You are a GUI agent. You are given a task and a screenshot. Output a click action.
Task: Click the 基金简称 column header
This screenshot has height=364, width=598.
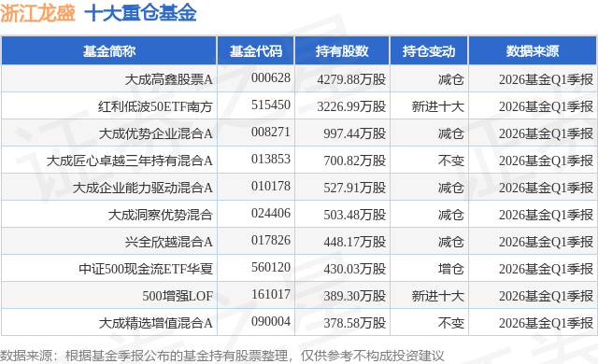coord(109,51)
